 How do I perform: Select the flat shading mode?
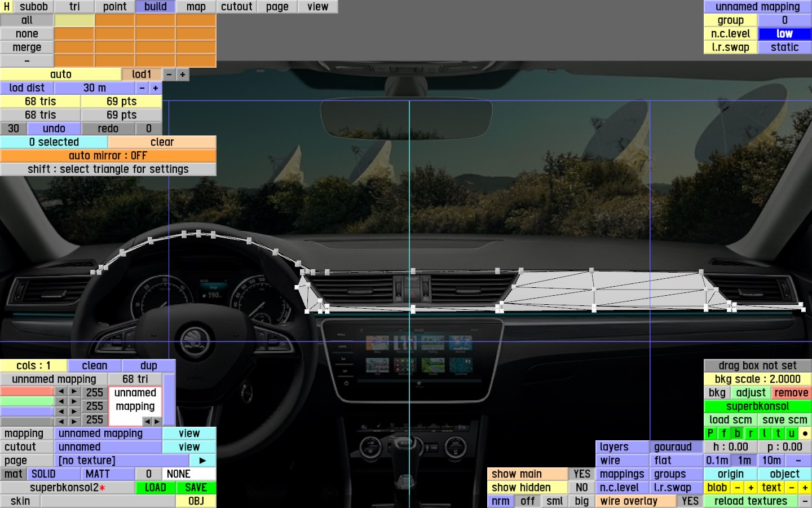[x=677, y=461]
